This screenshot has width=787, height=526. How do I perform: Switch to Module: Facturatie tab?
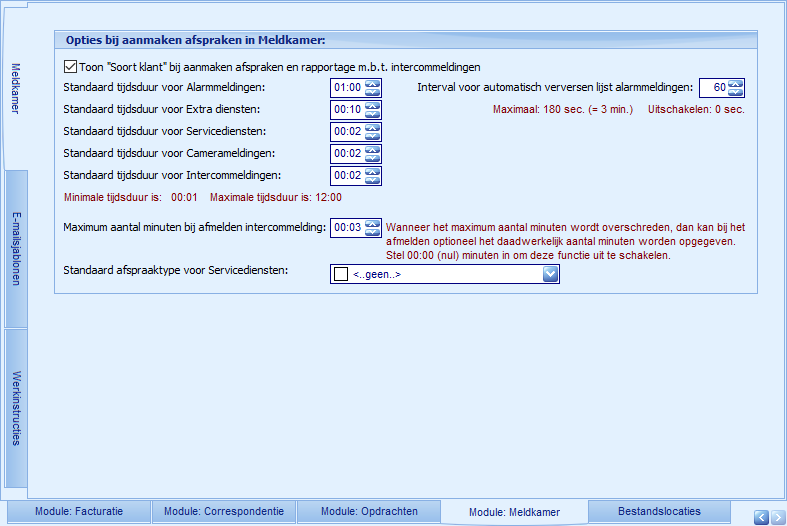point(79,511)
